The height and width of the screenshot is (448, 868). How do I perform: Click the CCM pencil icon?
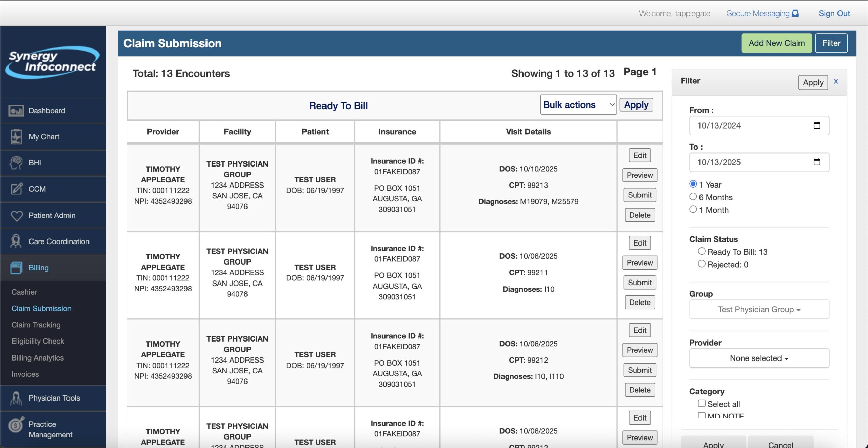(16, 189)
